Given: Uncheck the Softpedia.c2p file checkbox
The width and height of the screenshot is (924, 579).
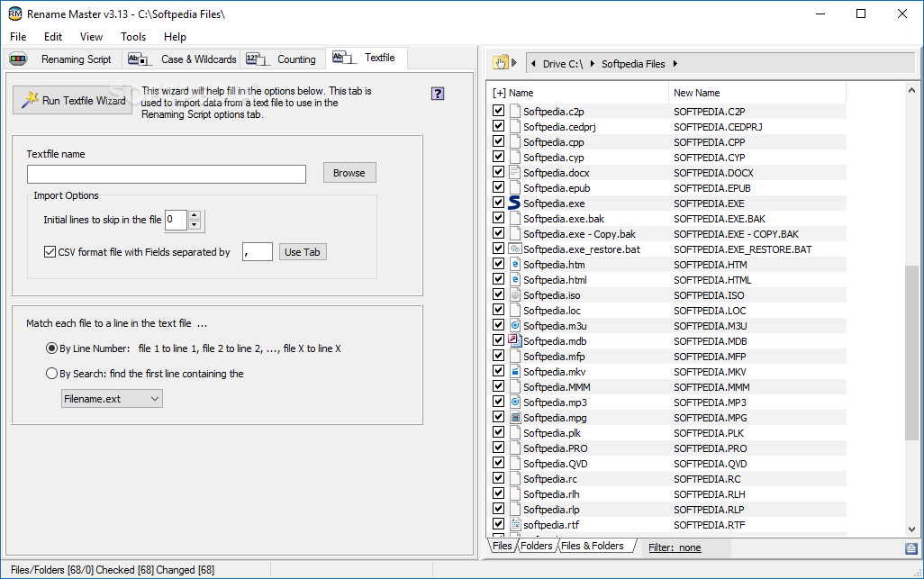Looking at the screenshot, I should click(499, 110).
